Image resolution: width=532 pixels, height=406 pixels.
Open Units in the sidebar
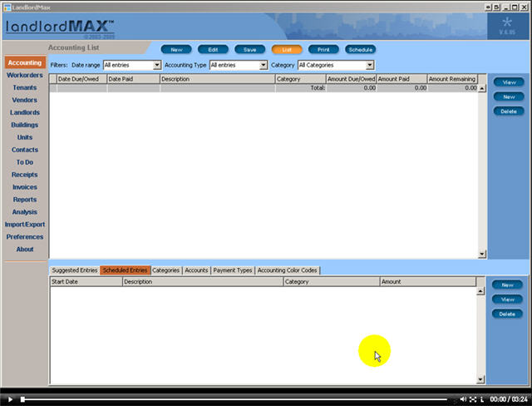[x=25, y=137]
